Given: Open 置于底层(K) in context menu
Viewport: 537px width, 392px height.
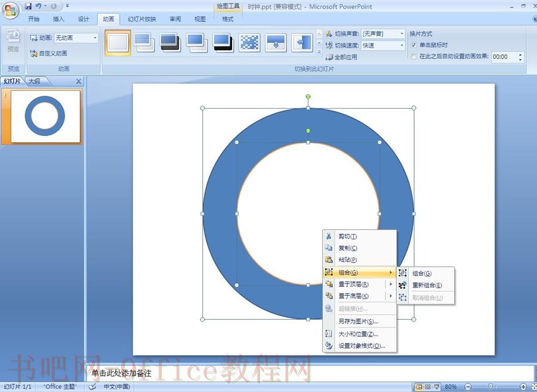Looking at the screenshot, I should (x=353, y=296).
